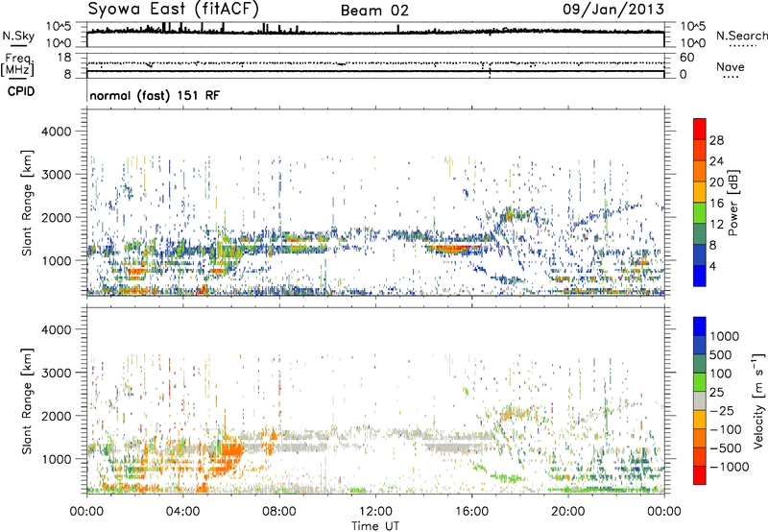The image size is (768, 532).
Task: Click the "Syowa East (fitACF)" title
Action: click(174, 10)
